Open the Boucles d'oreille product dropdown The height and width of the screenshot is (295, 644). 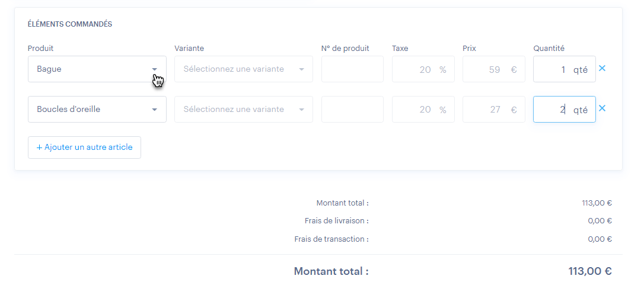(97, 110)
